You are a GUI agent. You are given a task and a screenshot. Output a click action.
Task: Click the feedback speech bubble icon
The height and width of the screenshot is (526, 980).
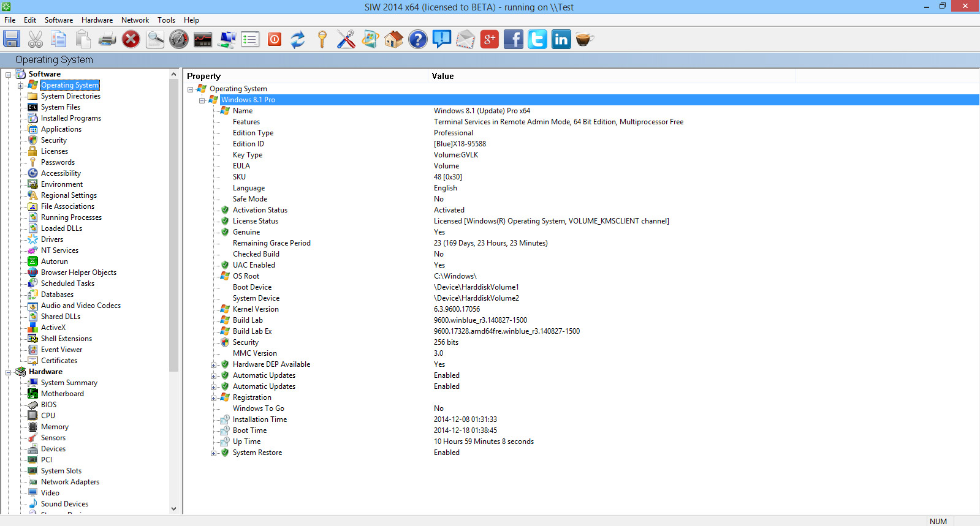click(x=442, y=39)
